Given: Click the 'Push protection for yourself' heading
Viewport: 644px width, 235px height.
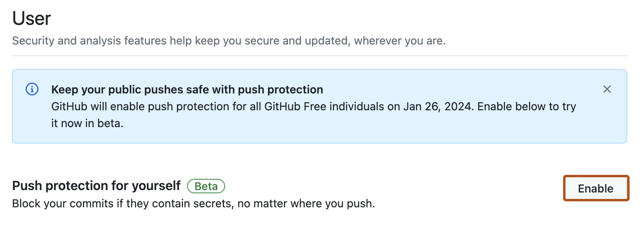Looking at the screenshot, I should (x=97, y=186).
